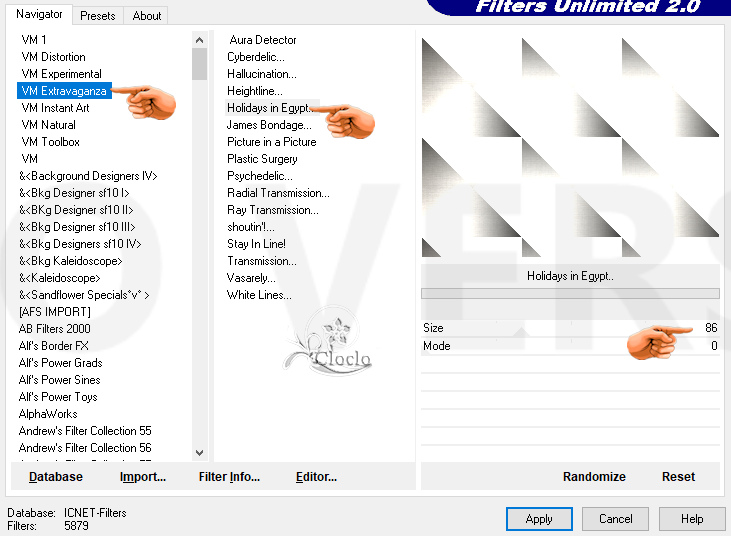This screenshot has height=536, width=731.
Task: Switch to the Presets tab
Action: pyautogui.click(x=97, y=16)
